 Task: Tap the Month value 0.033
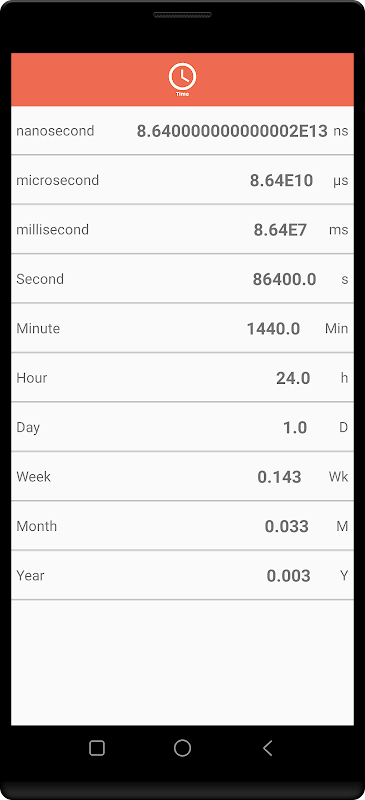point(286,527)
